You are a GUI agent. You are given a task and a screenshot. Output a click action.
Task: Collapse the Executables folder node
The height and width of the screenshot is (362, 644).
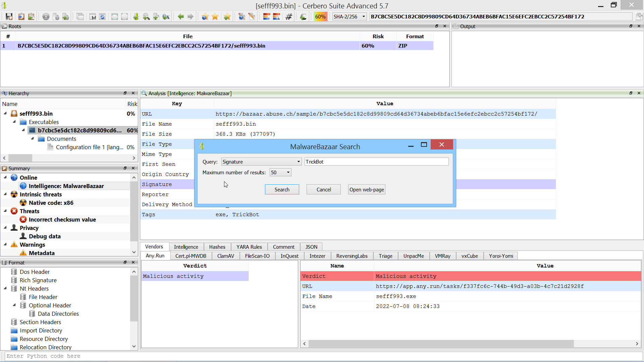14,122
